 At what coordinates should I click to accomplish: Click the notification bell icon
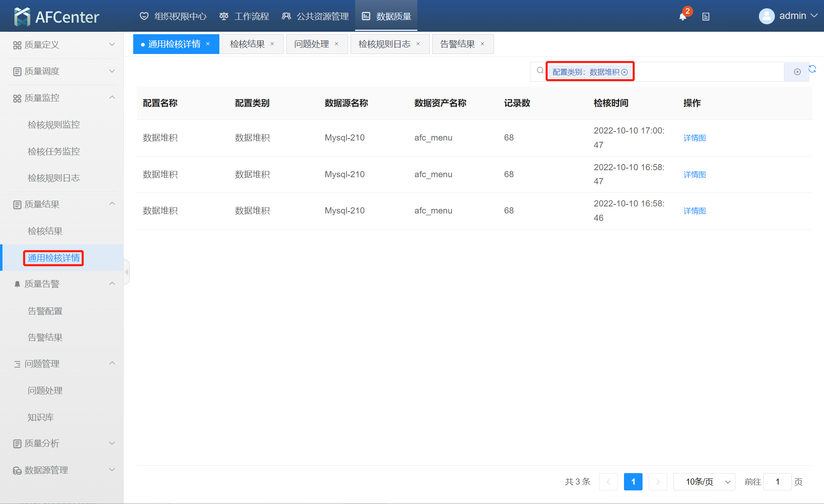[683, 16]
